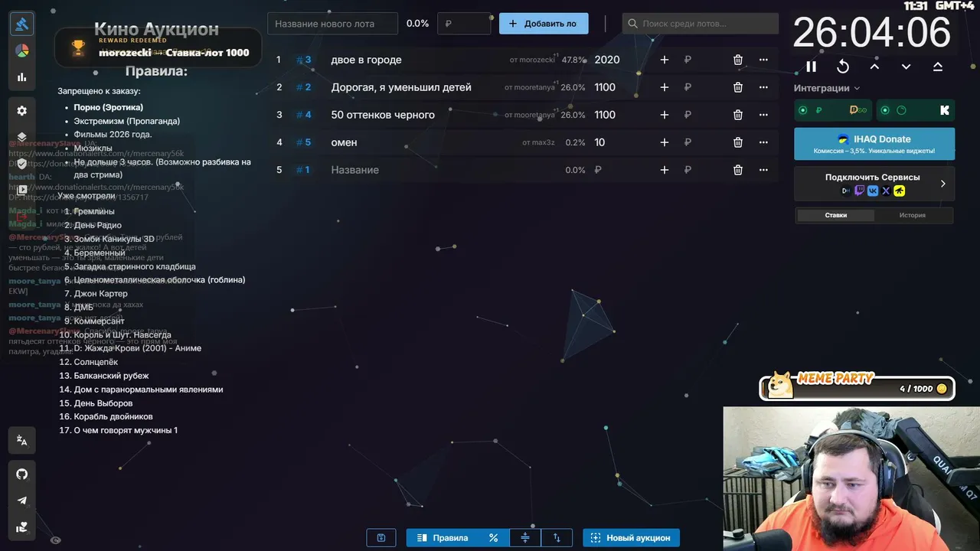This screenshot has width=980, height=551.
Task: Collapse the Интеграции section
Action: click(827, 88)
